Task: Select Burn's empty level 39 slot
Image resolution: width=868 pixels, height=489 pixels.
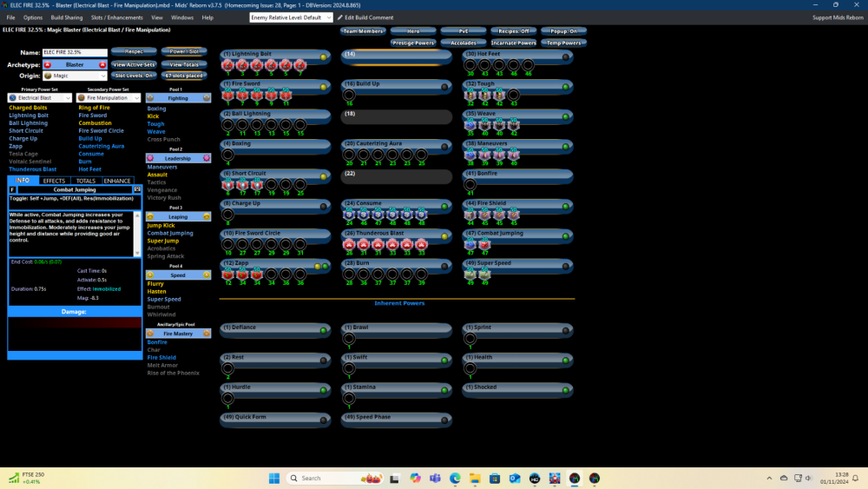Action: tap(421, 274)
